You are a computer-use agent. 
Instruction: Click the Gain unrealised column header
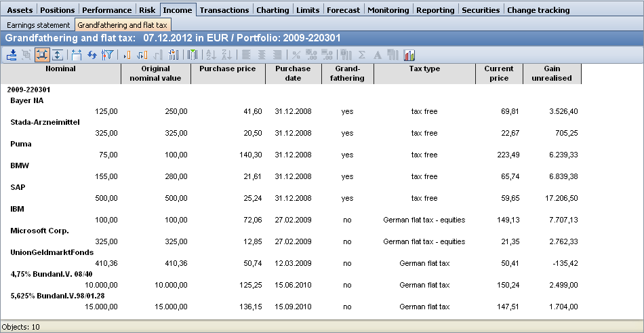coord(552,73)
